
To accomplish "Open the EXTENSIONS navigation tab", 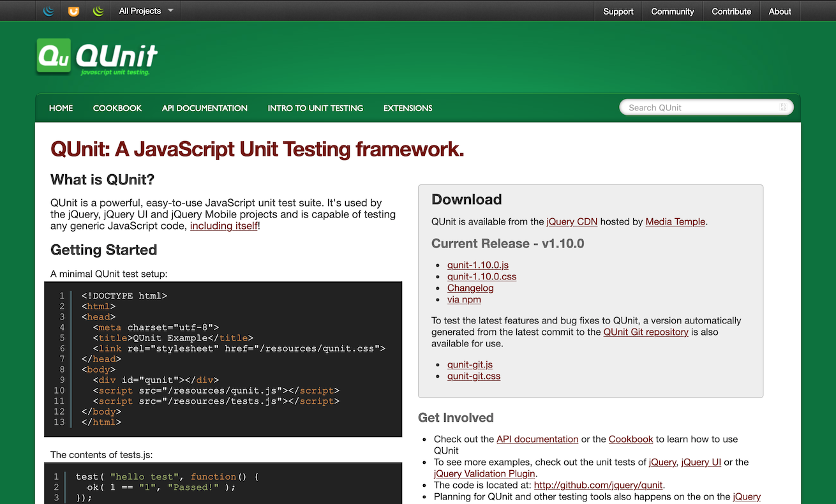I will 408,108.
